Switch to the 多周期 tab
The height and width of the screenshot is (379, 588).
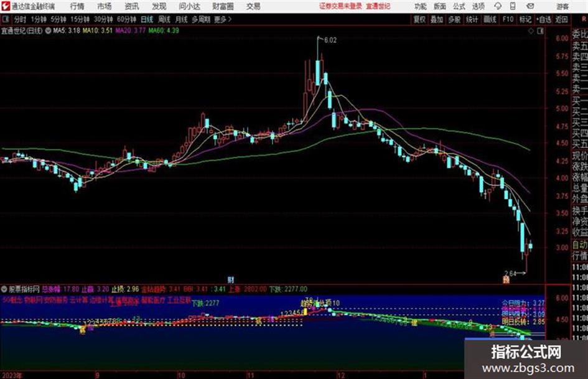pos(200,19)
